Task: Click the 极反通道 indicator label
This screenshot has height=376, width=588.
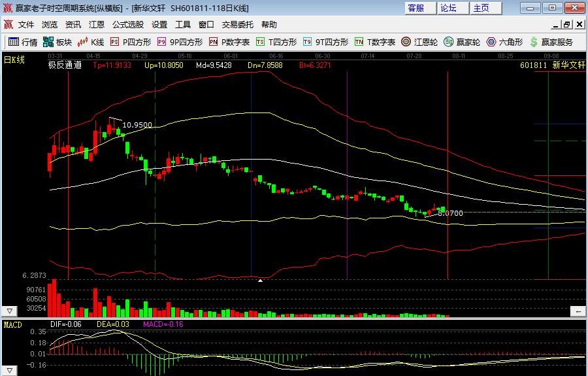Action: (x=65, y=65)
